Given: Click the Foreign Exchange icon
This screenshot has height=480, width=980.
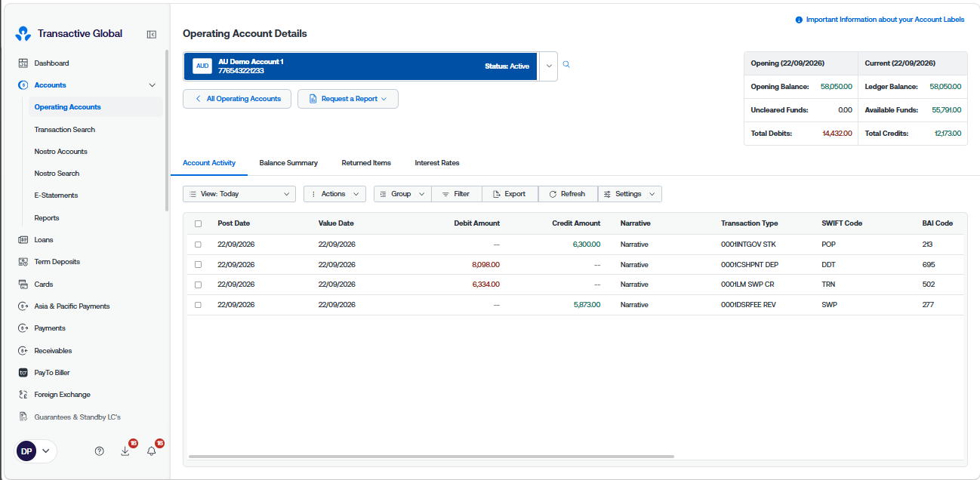Looking at the screenshot, I should coord(23,395).
